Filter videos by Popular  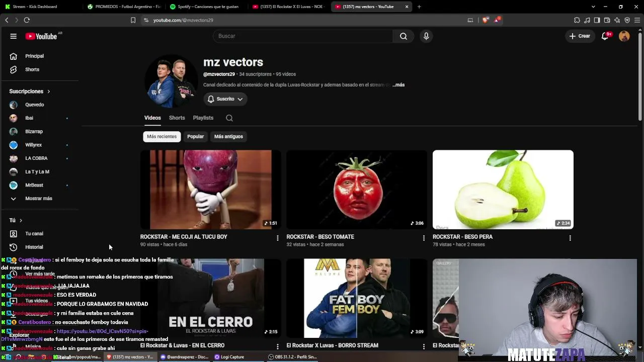tap(196, 137)
